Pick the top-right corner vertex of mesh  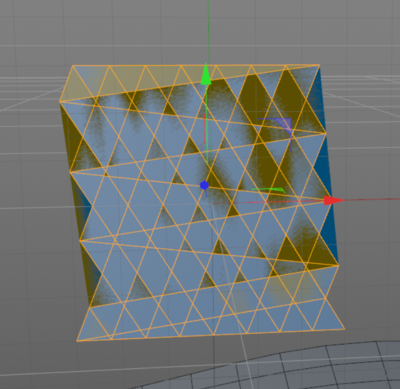(x=319, y=65)
